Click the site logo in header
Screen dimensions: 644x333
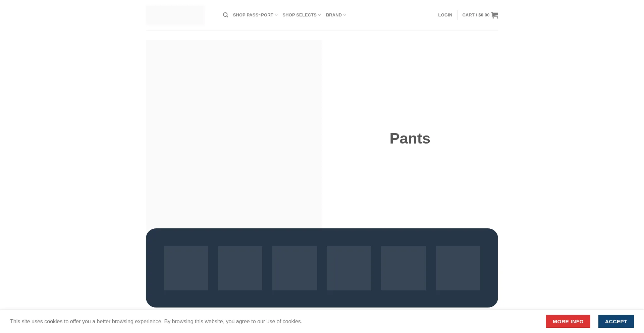click(x=175, y=15)
